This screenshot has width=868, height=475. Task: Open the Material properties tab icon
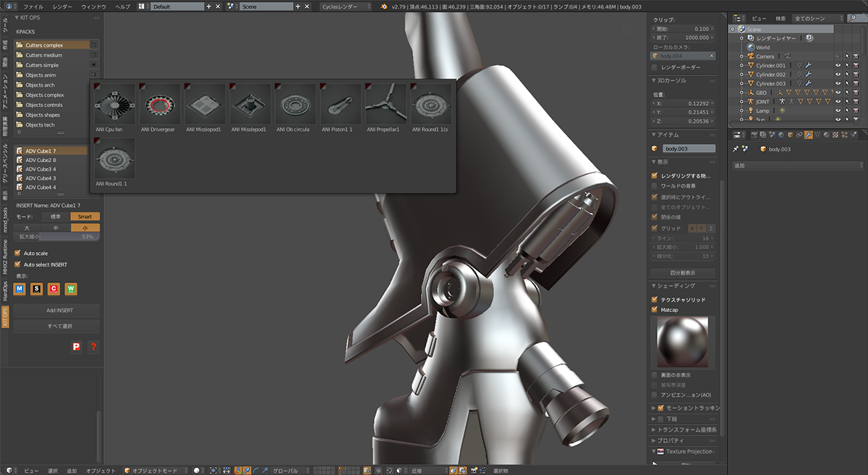827,135
